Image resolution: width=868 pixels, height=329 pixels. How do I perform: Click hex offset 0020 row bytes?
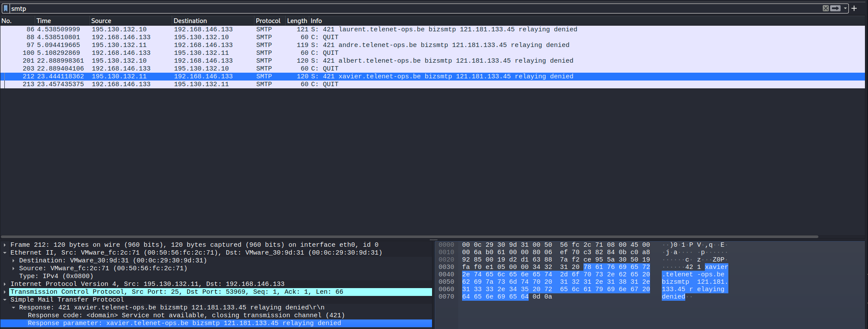(x=556, y=260)
